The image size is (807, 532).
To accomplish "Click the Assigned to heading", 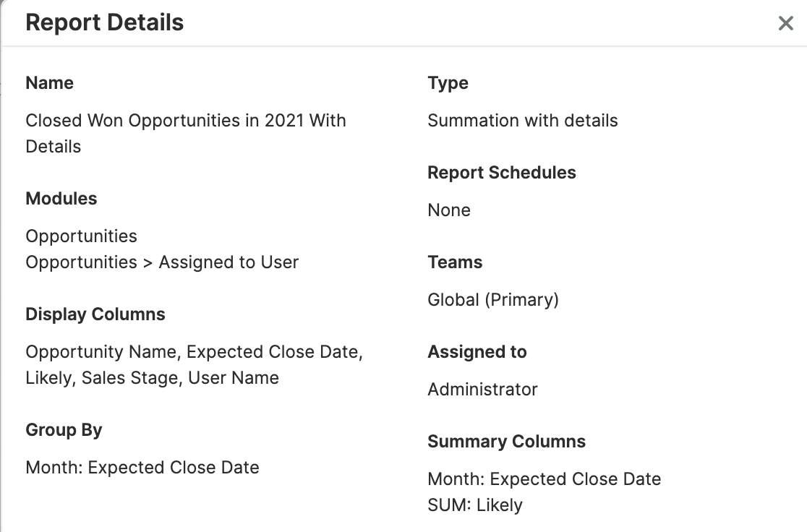I will point(477,351).
